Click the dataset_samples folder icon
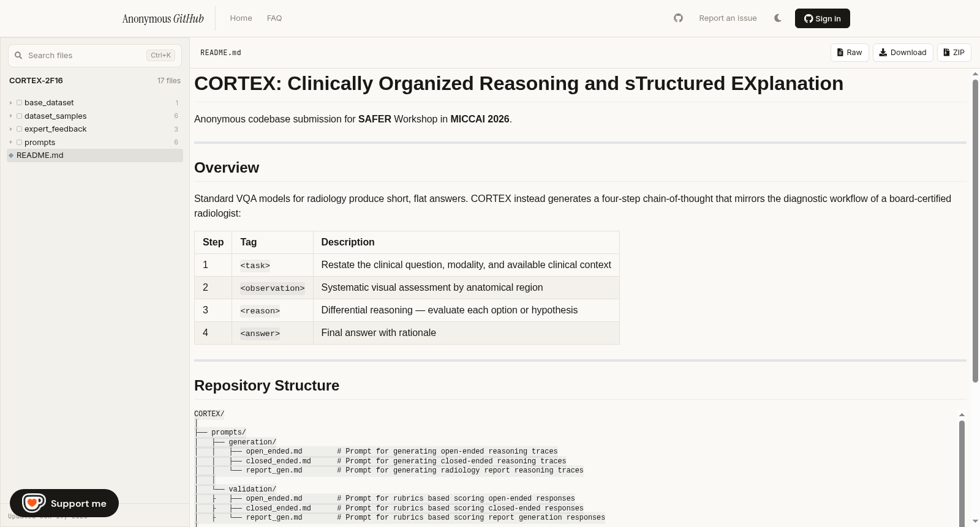 (x=20, y=116)
